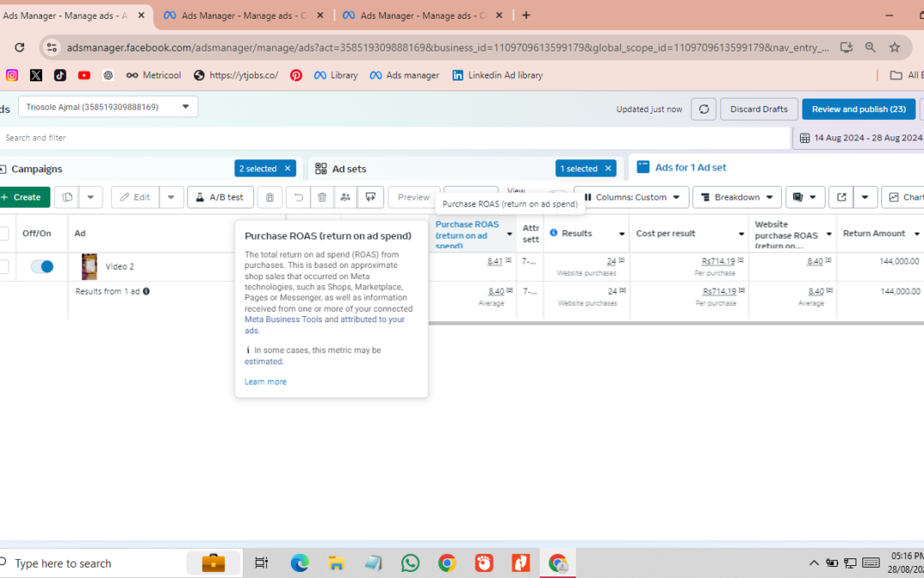Click the info icon after Results from 1 ad

(x=146, y=291)
